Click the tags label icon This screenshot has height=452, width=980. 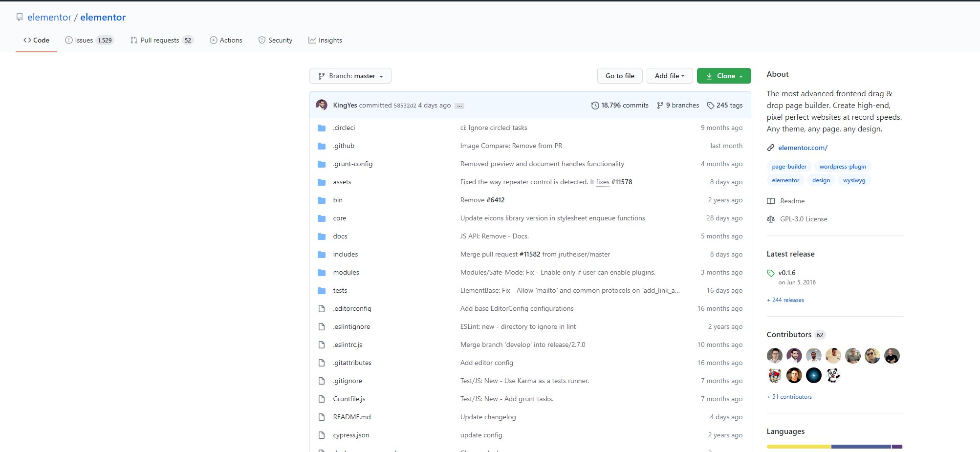[711, 106]
